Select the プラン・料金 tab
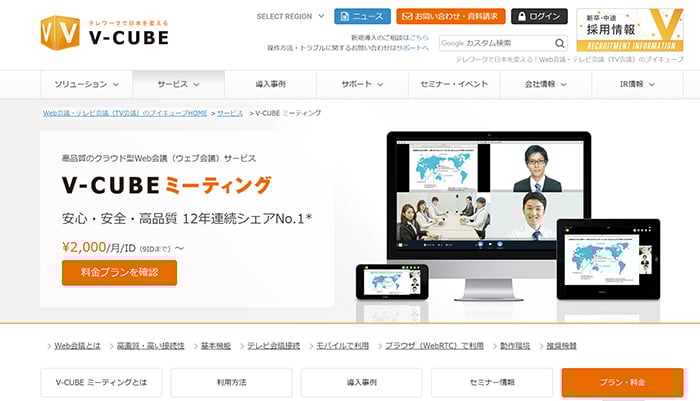700x401 pixels. [622, 382]
